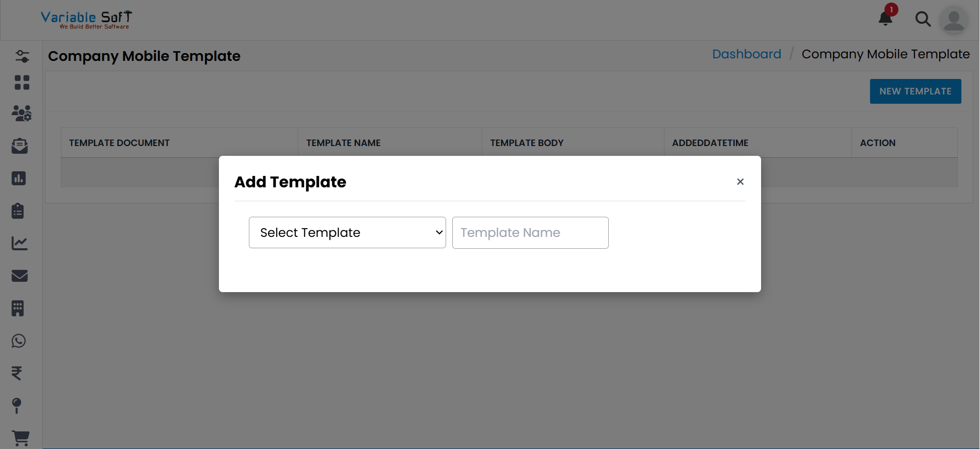
Task: Select the user management icon in sidebar
Action: click(22, 114)
